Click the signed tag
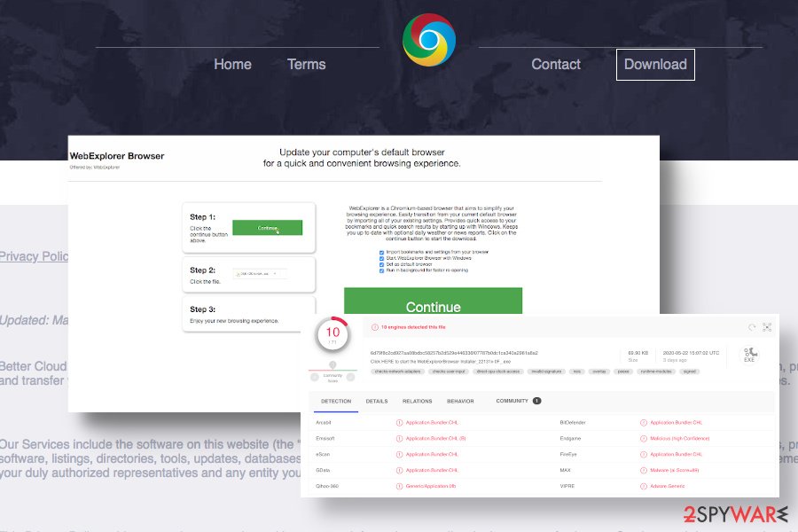 [689, 372]
